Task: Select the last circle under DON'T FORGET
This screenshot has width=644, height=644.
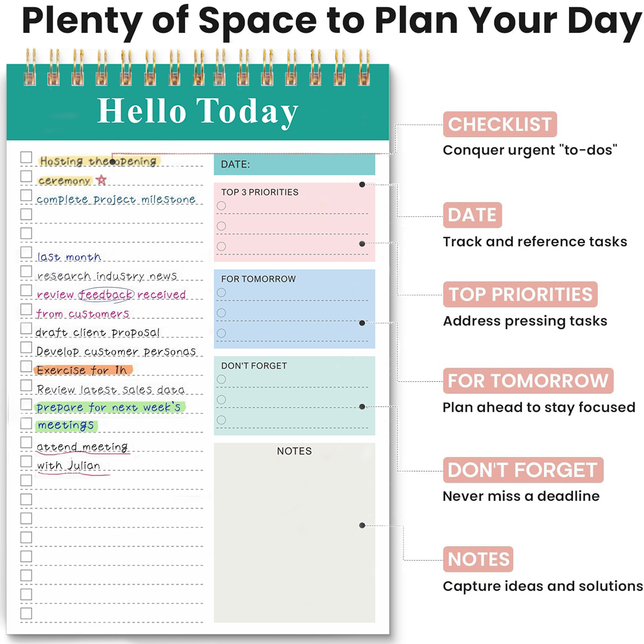Action: pyautogui.click(x=222, y=420)
